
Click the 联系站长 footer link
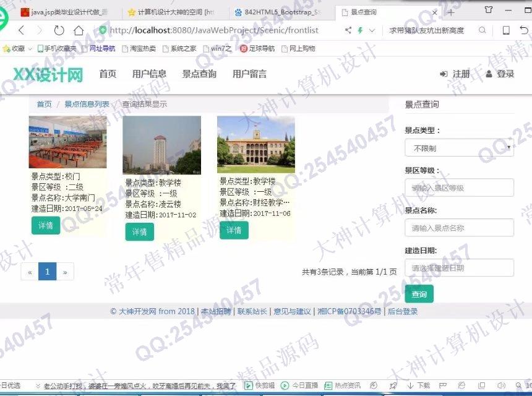[252, 311]
